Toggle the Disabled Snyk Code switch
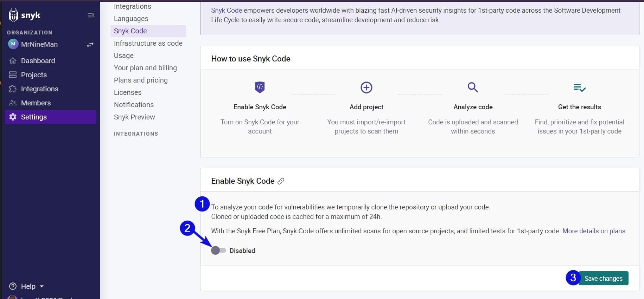This screenshot has height=299, width=644. [218, 251]
